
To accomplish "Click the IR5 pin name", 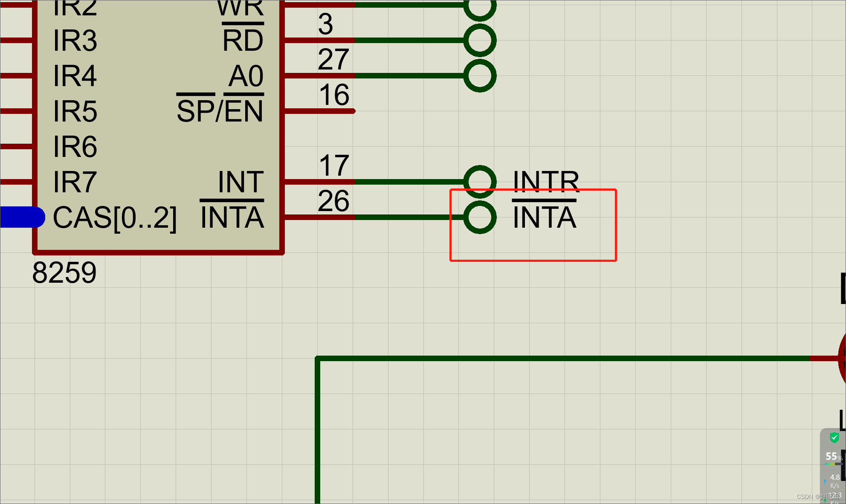I will 75,111.
